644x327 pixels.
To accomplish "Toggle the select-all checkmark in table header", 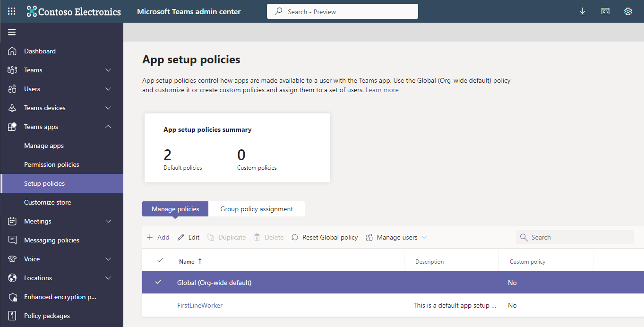I will [160, 260].
